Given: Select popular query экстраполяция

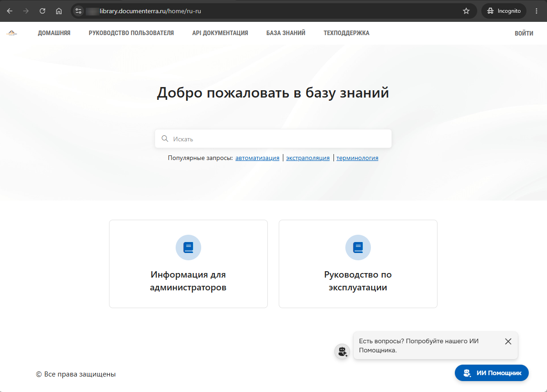Looking at the screenshot, I should pos(307,158).
